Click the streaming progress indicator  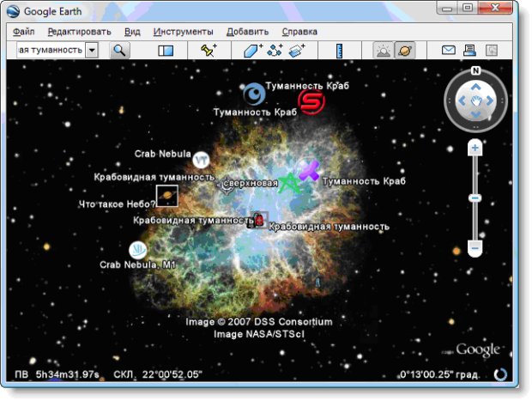click(500, 375)
